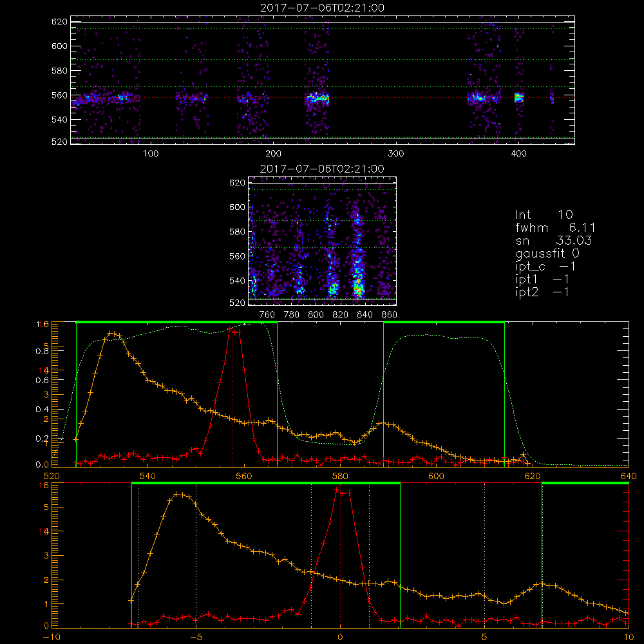Click the top plot's 2017-07-06T02:21:00 title
The width and height of the screenshot is (644, 644).
[x=322, y=8]
